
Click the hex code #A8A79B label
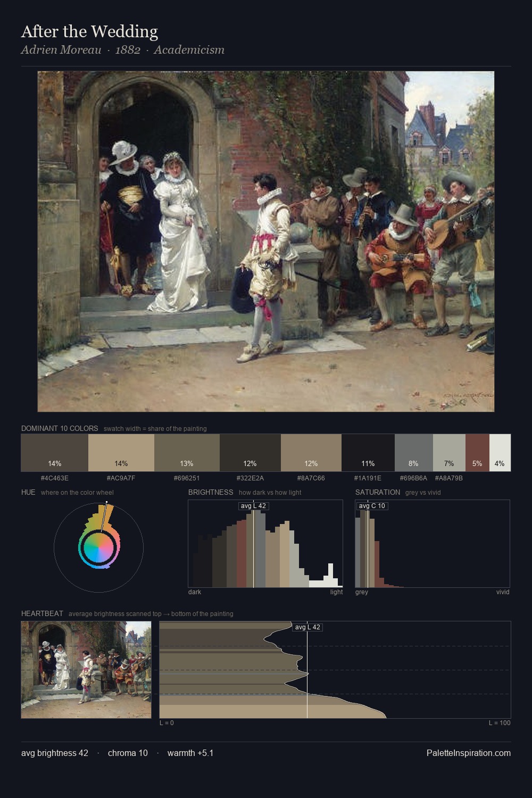click(x=448, y=478)
